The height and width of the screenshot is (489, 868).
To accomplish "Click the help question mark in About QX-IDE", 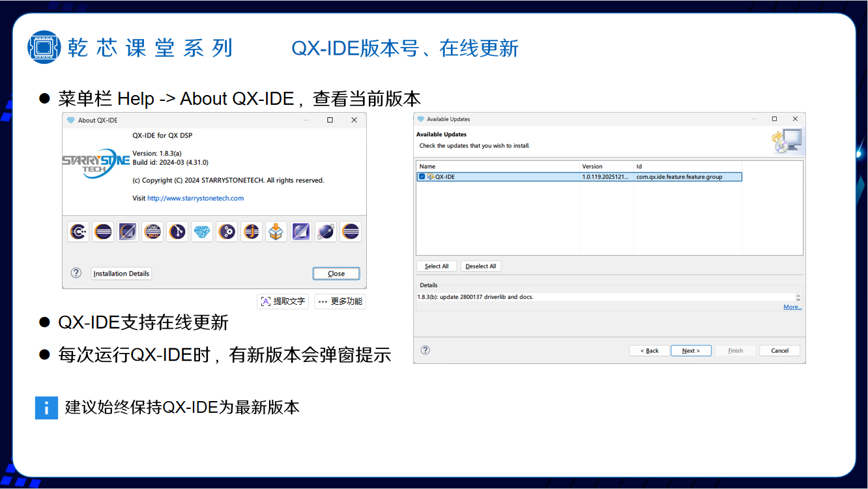I will [x=76, y=273].
